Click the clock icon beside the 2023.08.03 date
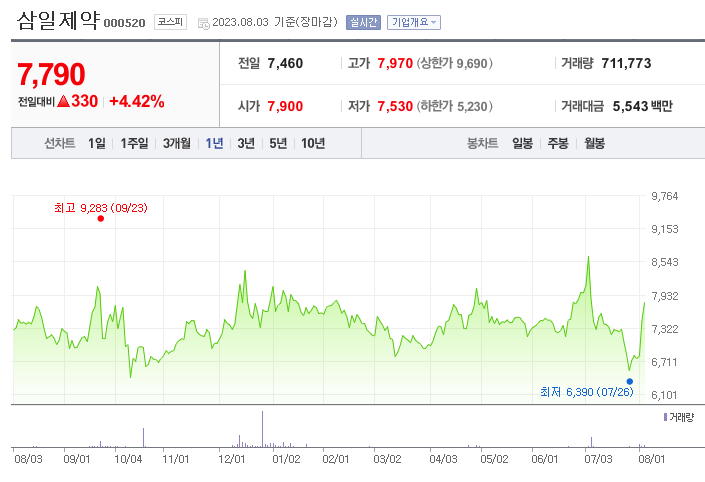Viewport: 705px width, 482px height. tap(204, 24)
